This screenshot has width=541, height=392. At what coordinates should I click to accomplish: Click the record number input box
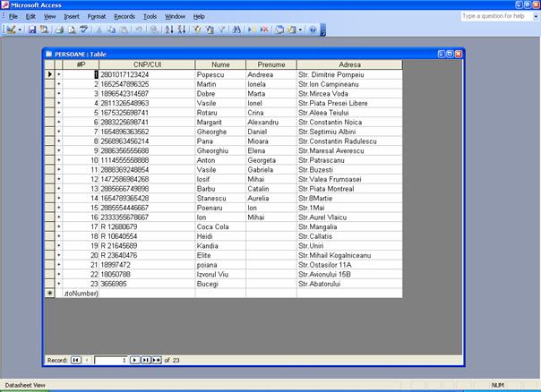tap(110, 360)
